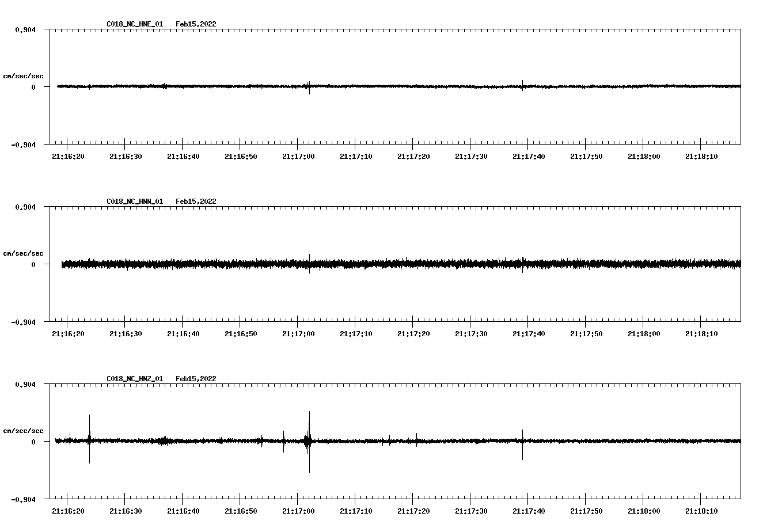
Task: Click the 21:17:20 time label under HNE plot
Action: click(x=413, y=157)
